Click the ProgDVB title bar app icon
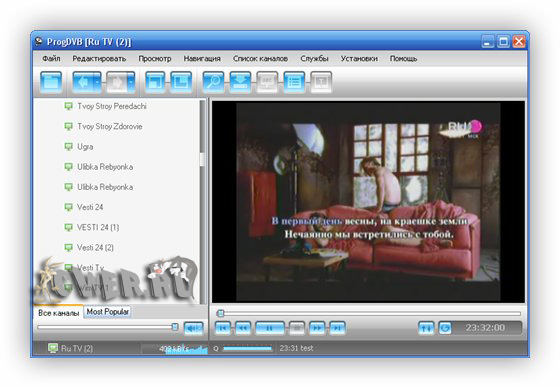Viewport: 560px width, 388px height. pos(39,42)
